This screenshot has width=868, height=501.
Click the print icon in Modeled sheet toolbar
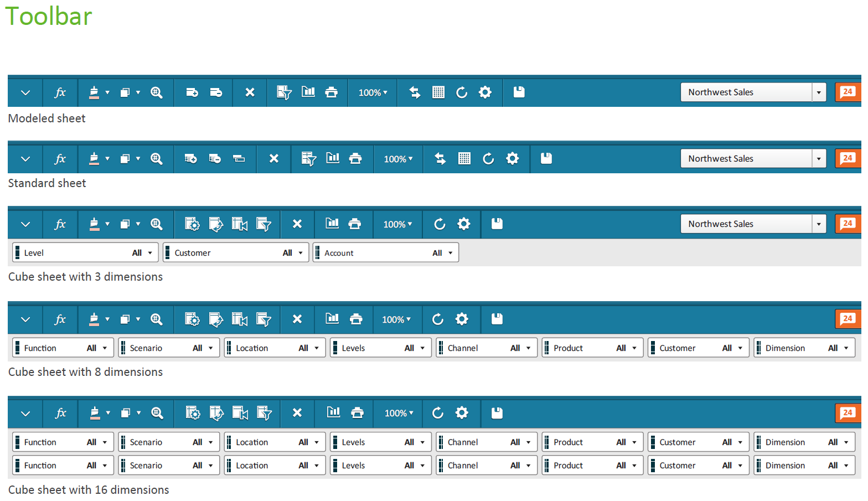(332, 92)
